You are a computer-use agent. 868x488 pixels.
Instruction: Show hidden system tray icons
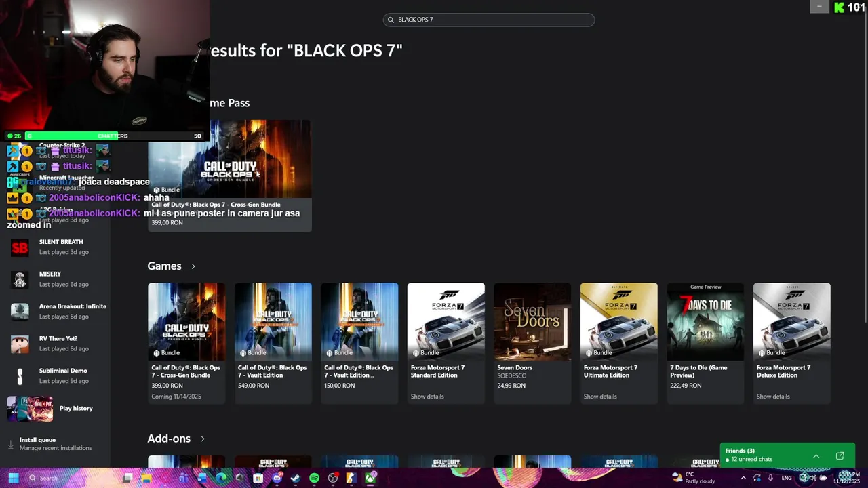click(743, 478)
